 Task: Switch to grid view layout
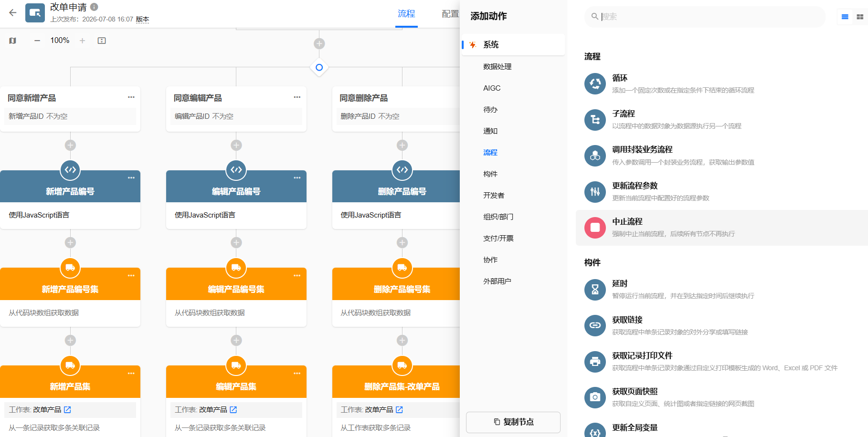(x=860, y=17)
